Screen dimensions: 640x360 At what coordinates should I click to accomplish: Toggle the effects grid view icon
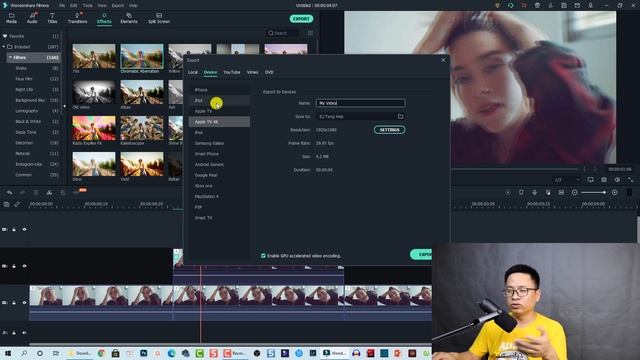coord(310,33)
